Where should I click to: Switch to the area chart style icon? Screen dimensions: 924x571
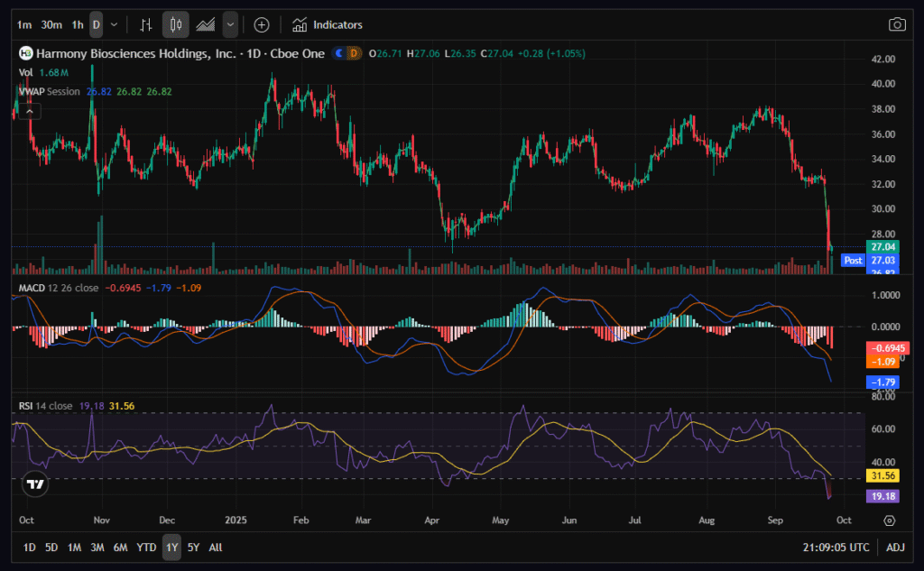click(x=205, y=24)
